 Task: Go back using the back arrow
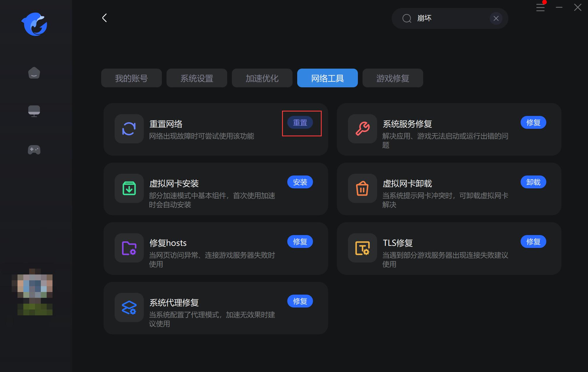(x=104, y=18)
